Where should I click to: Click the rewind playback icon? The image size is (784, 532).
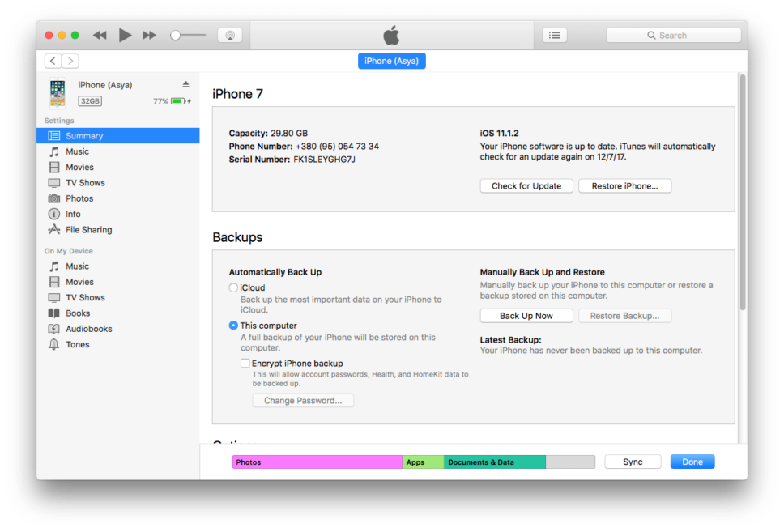tap(100, 35)
